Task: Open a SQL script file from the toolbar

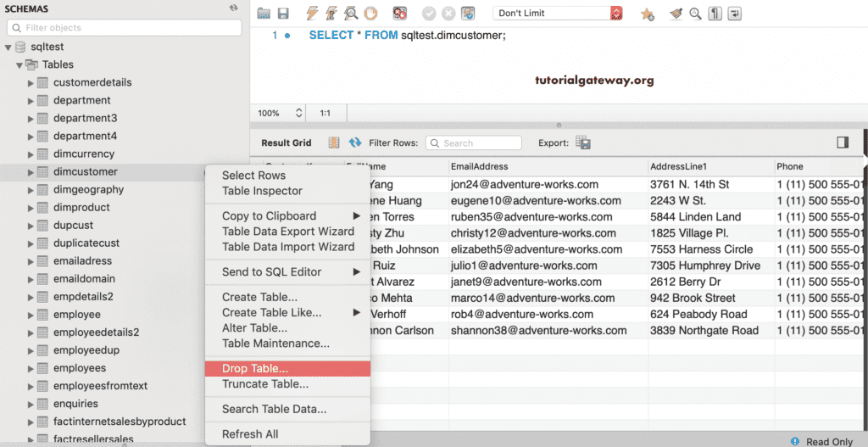Action: [x=264, y=14]
